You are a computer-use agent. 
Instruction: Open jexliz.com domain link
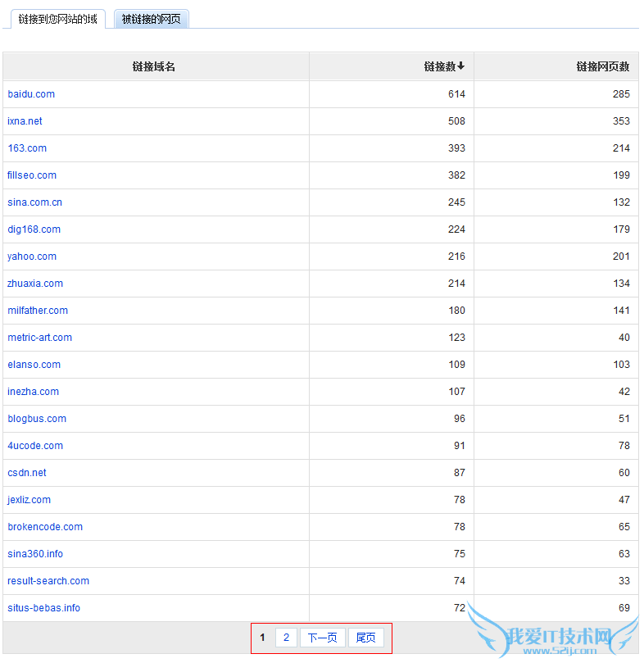point(29,500)
